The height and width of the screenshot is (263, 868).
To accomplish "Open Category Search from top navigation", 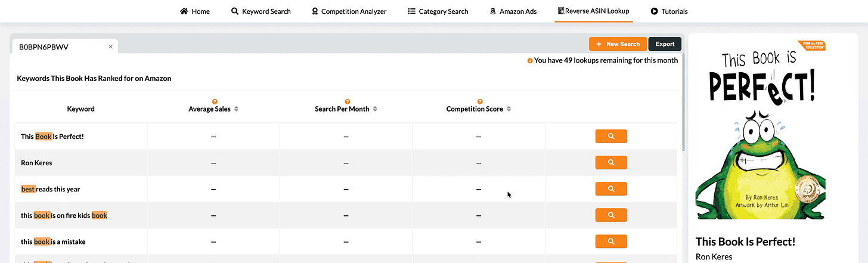I will click(x=438, y=11).
